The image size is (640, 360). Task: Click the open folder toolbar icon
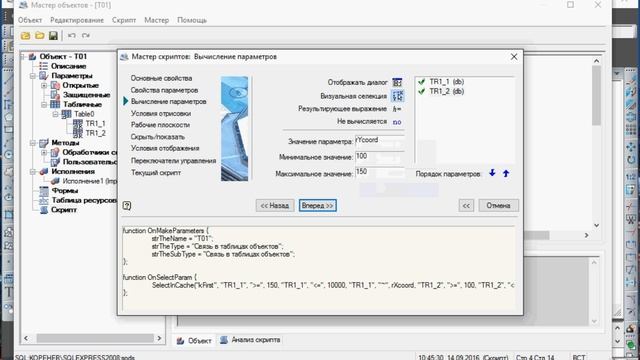coord(40,36)
